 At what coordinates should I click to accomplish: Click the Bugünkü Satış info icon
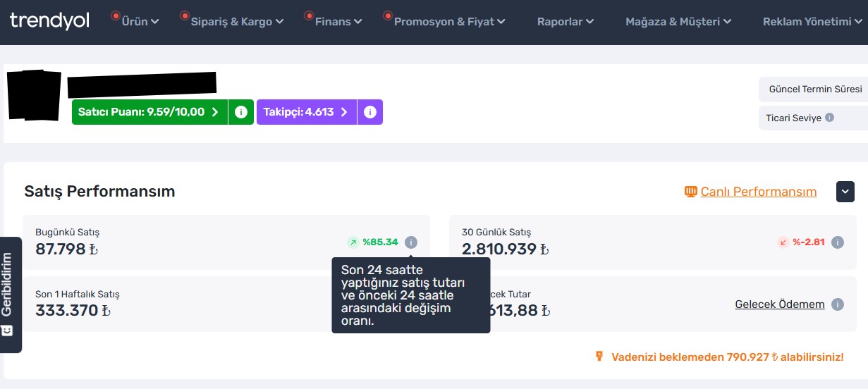click(x=411, y=242)
